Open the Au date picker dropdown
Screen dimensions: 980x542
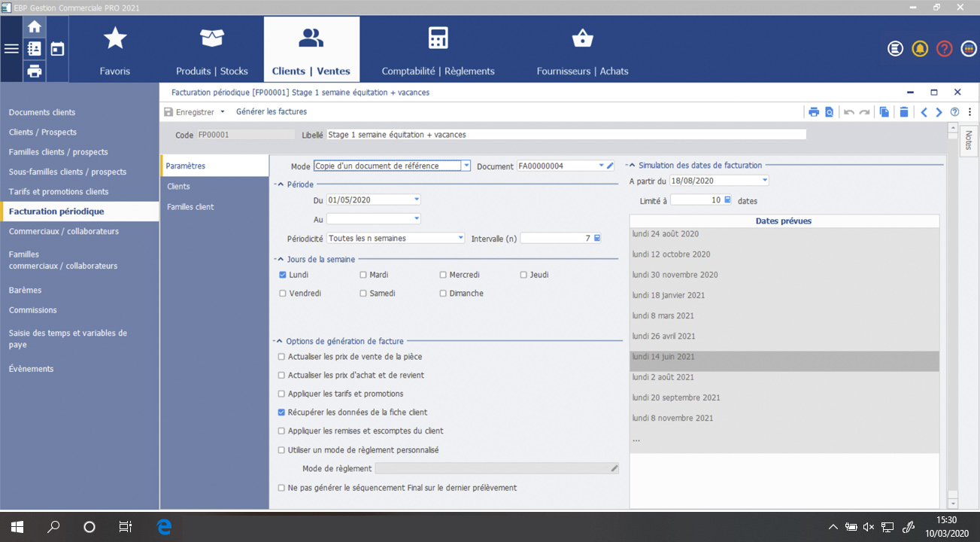[x=417, y=219]
